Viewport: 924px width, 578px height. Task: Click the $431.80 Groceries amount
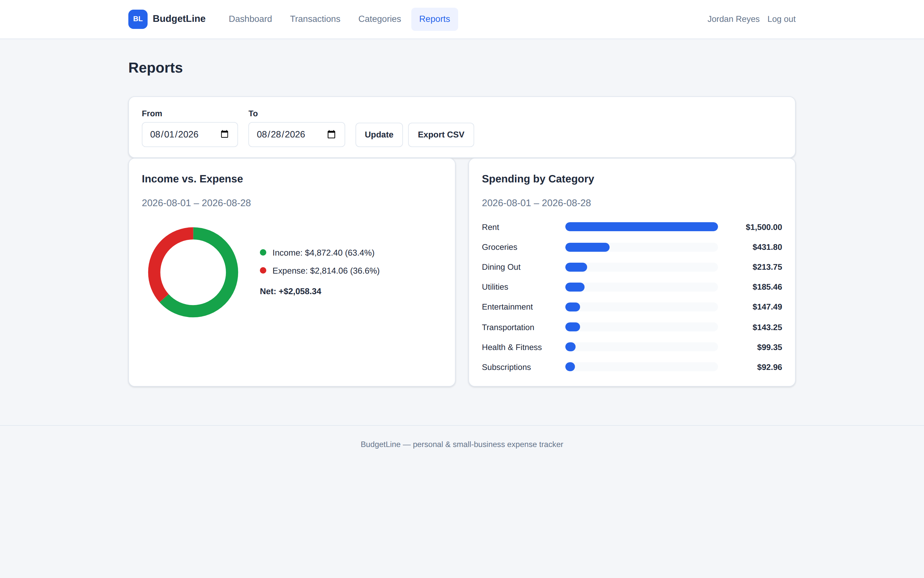point(767,247)
